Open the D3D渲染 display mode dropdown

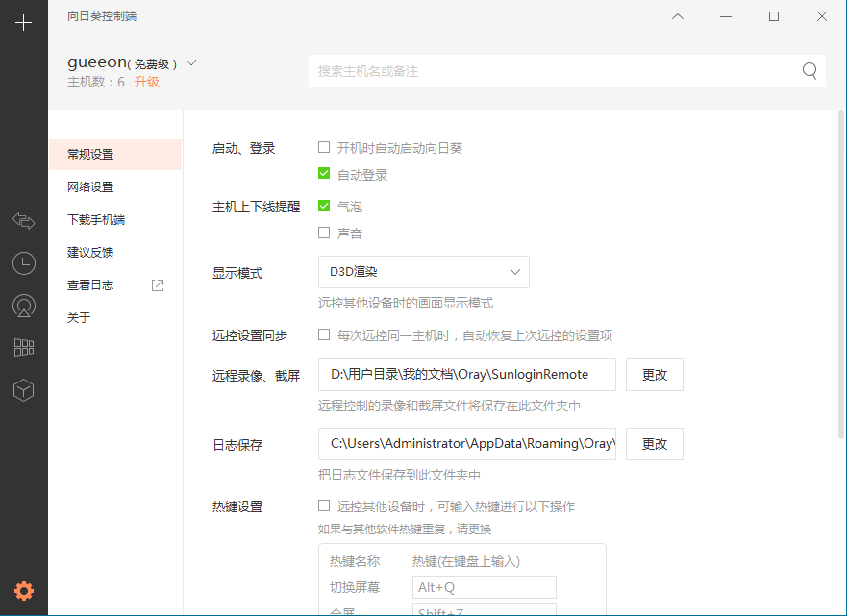click(423, 272)
